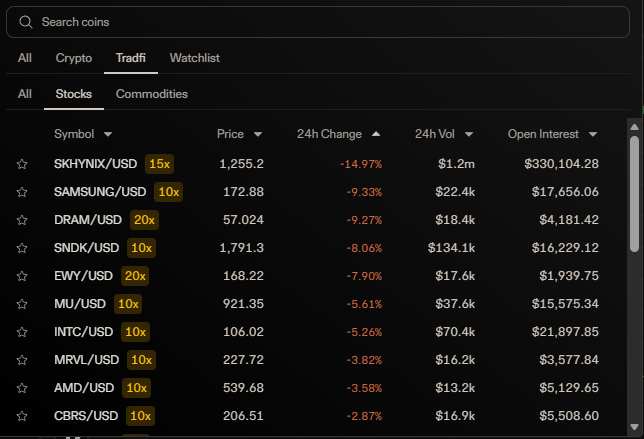
Task: Click the 20x badge beside DRAM/USD
Action: click(144, 220)
